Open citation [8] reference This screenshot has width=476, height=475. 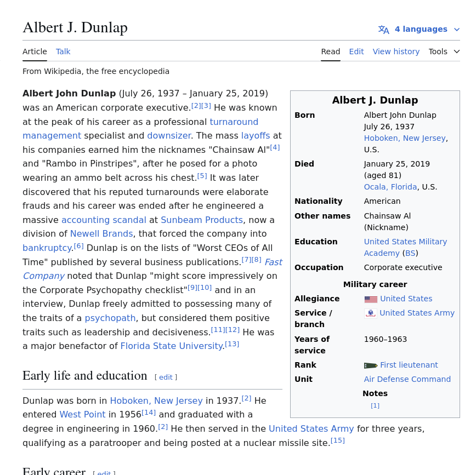point(256,260)
